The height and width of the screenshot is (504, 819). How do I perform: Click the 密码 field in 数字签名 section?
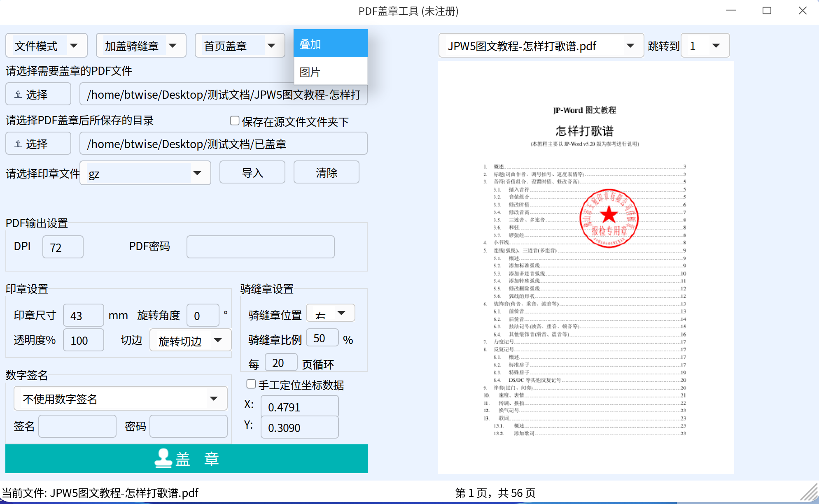pos(189,426)
